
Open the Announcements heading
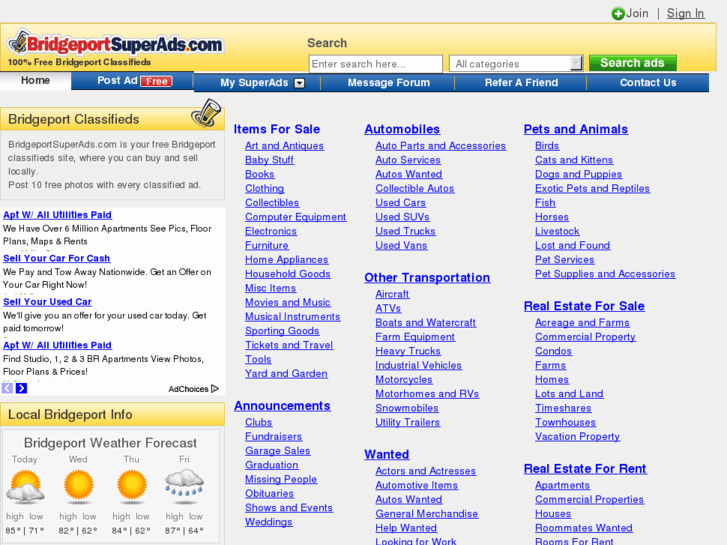(x=282, y=406)
